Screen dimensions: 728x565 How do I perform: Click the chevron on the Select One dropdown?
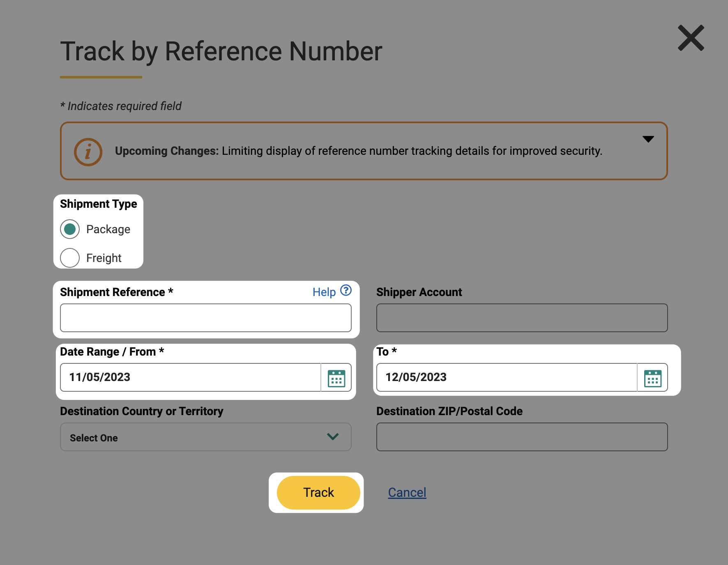click(x=333, y=436)
